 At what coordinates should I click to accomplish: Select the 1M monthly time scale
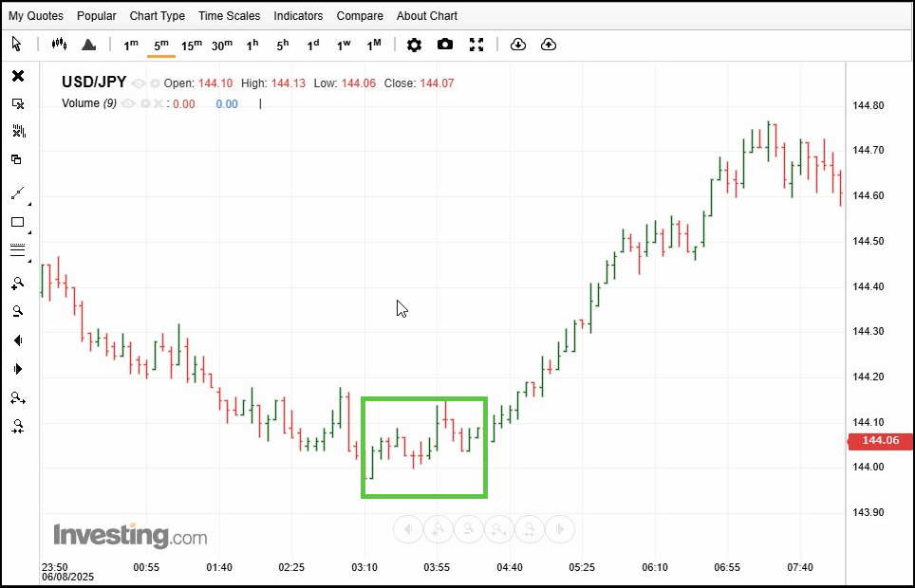pos(374,45)
